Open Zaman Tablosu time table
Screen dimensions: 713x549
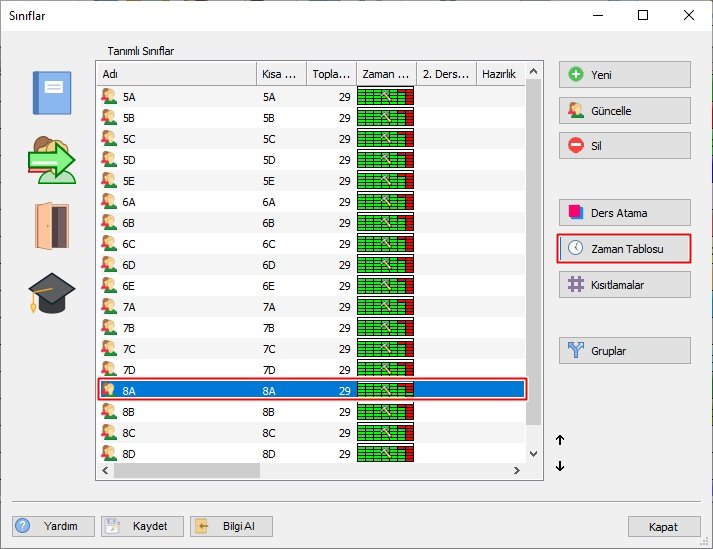coord(625,248)
